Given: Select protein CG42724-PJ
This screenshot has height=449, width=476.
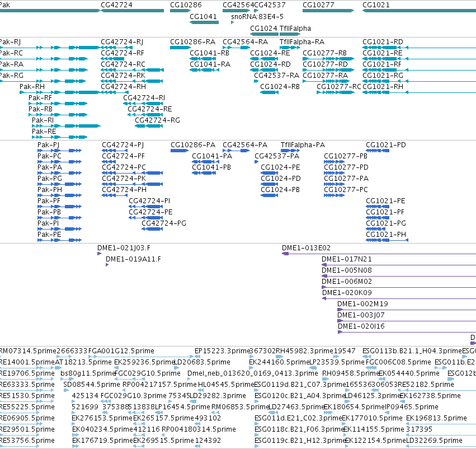Looking at the screenshot, I should tap(115, 151).
